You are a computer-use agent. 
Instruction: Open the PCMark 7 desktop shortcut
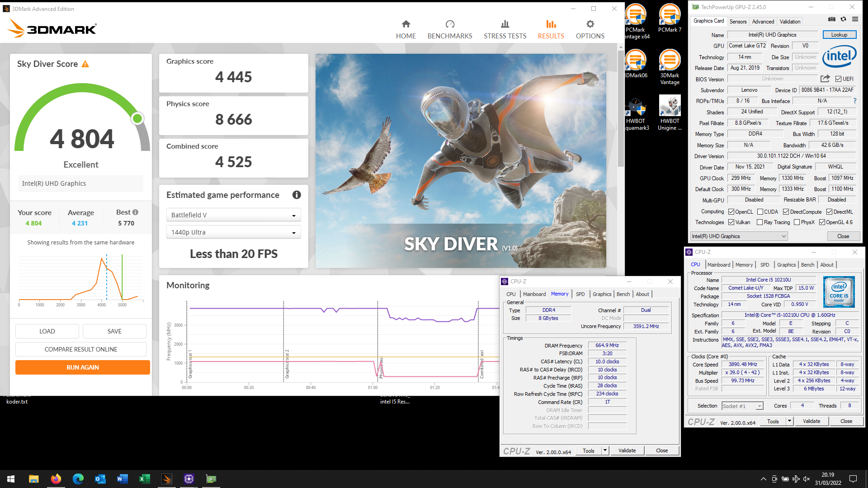click(670, 18)
